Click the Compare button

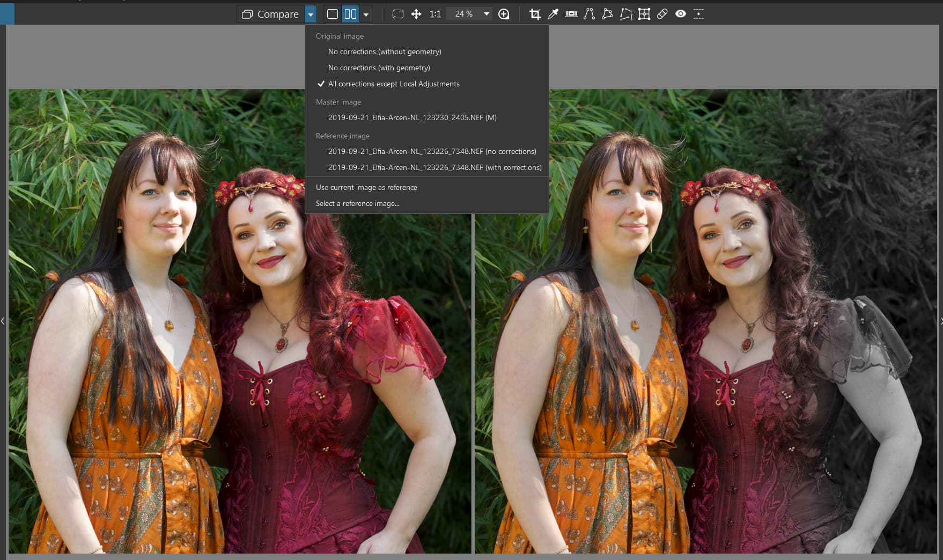point(270,14)
